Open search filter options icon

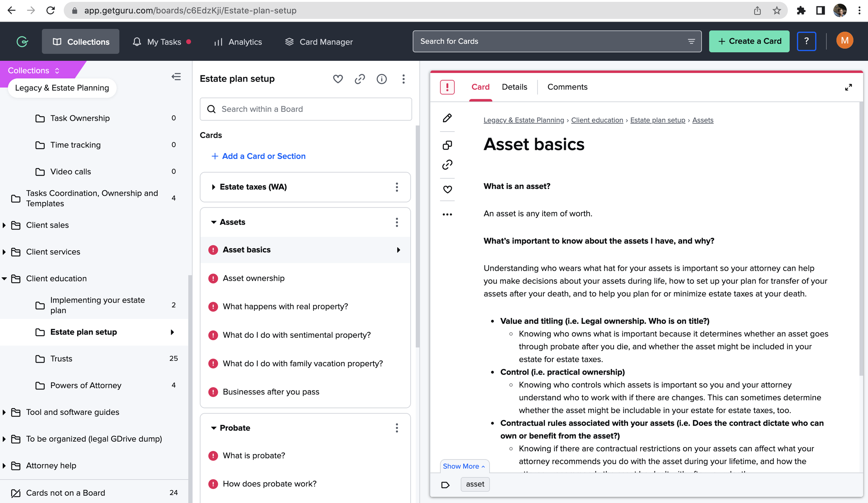click(x=691, y=41)
